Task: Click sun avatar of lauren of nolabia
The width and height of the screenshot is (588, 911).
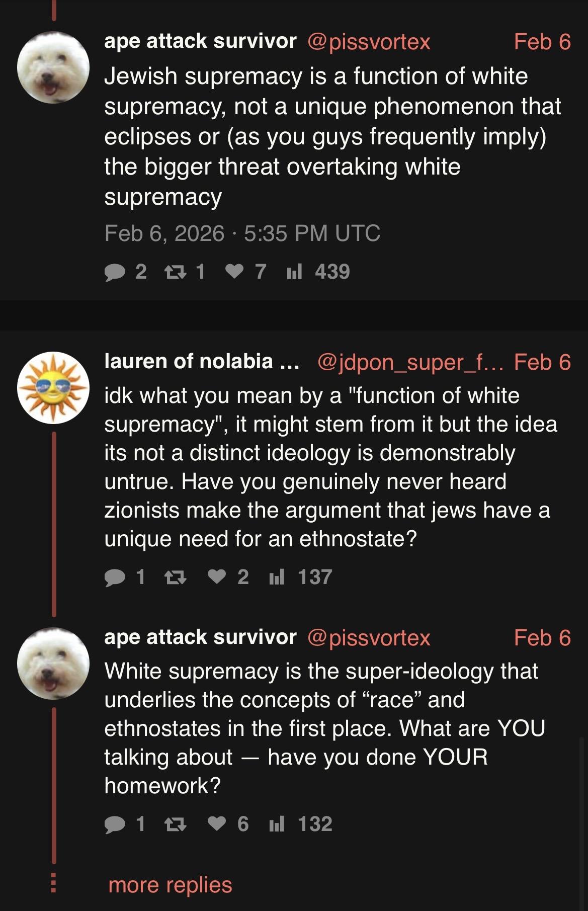Action: [53, 387]
